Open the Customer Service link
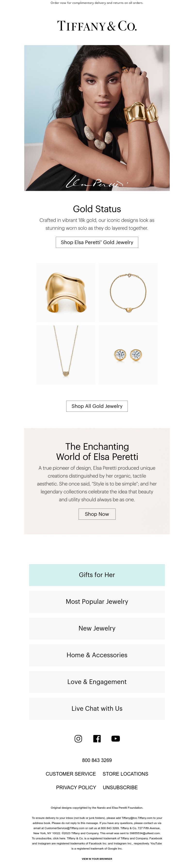 click(71, 774)
